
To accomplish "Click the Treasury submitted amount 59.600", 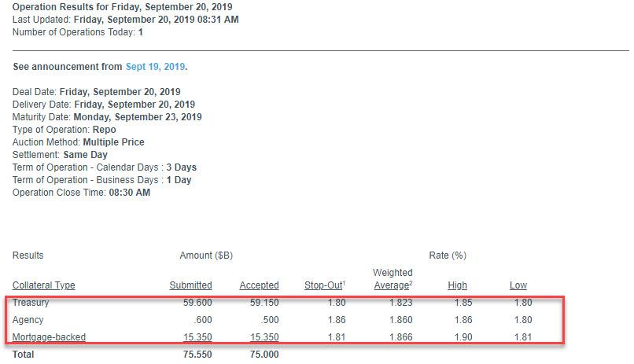I will click(x=197, y=303).
